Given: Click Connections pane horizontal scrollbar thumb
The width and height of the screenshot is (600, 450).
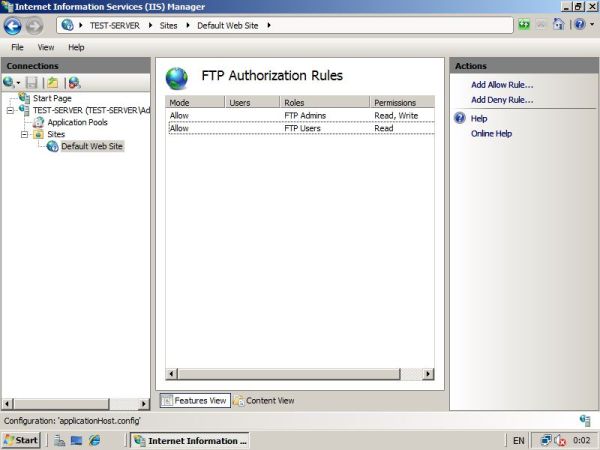Looking at the screenshot, I should click(x=61, y=403).
